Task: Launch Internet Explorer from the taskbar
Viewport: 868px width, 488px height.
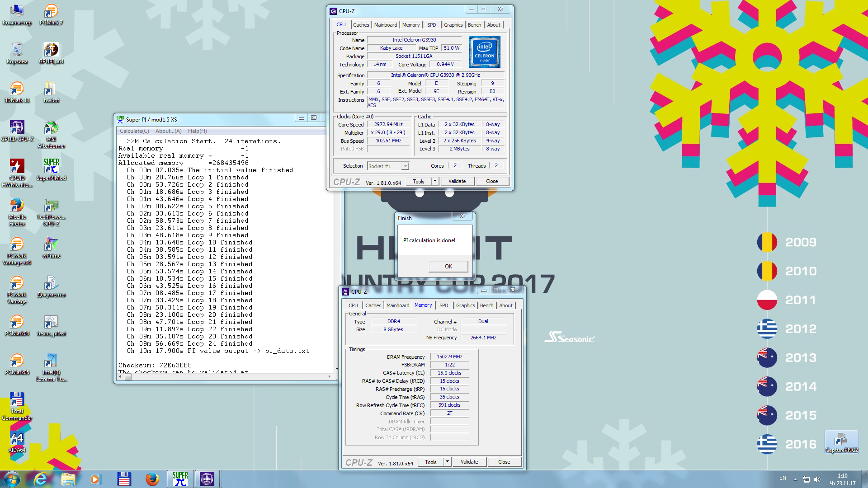Action: (40, 479)
